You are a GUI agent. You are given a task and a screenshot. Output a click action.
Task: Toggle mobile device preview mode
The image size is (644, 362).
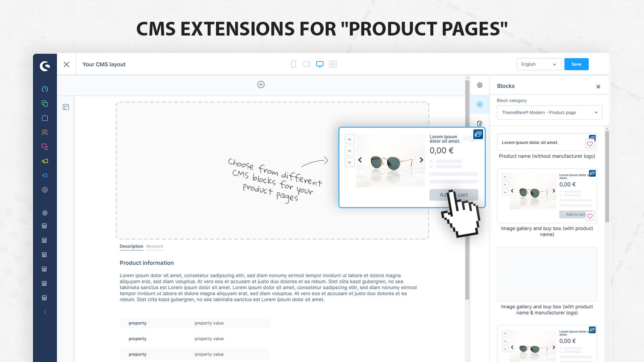click(293, 64)
